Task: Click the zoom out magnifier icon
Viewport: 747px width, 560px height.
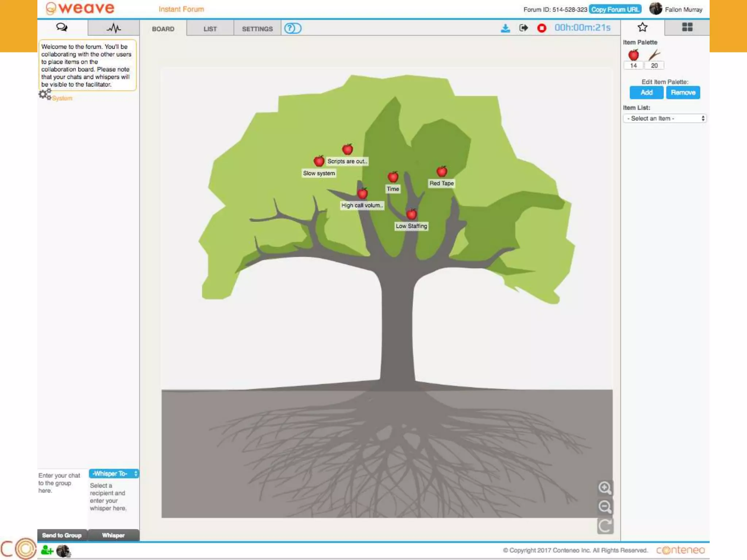Action: (x=605, y=507)
